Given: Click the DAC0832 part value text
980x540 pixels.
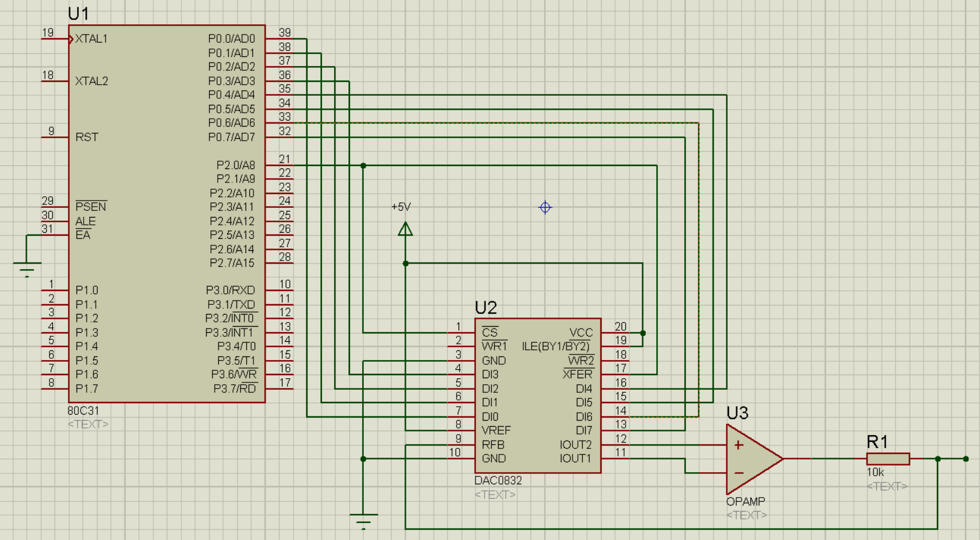Looking at the screenshot, I should (498, 481).
